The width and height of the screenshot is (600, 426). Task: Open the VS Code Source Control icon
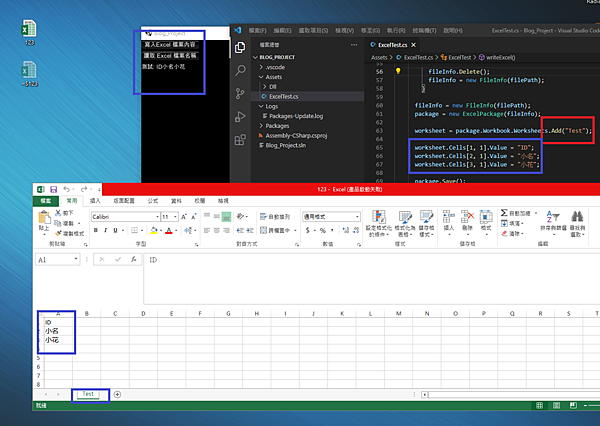click(240, 93)
